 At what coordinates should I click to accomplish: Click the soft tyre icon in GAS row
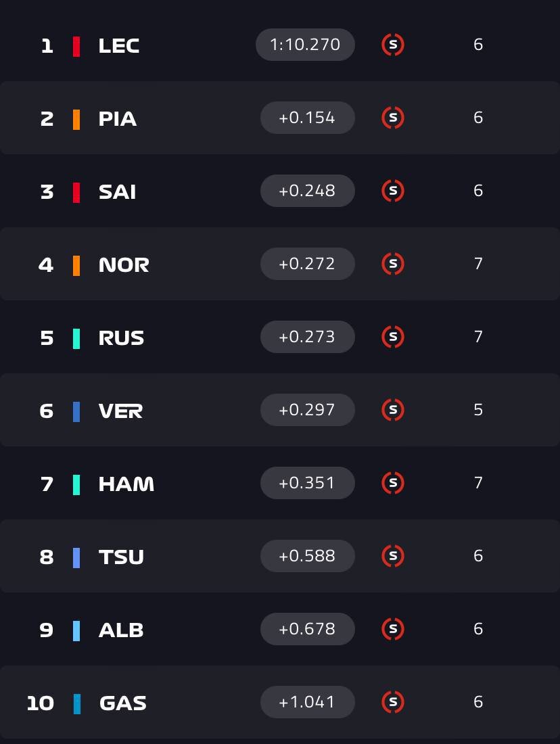click(x=393, y=703)
